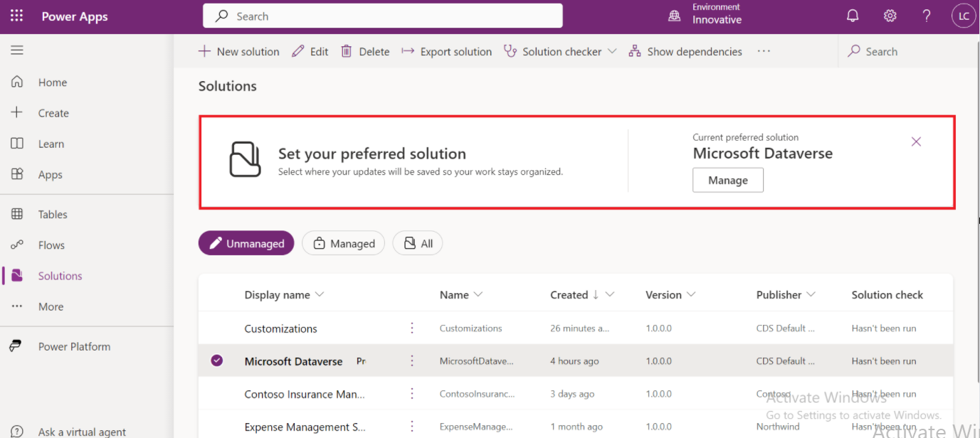Expand the Solution checker dropdown
Image resolution: width=980 pixels, height=438 pixels.
click(612, 52)
